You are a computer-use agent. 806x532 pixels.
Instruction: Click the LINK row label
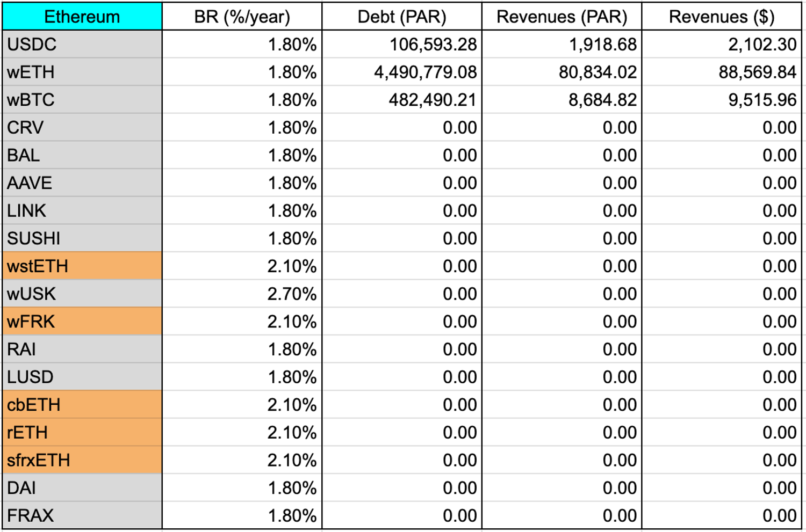[x=82, y=210]
